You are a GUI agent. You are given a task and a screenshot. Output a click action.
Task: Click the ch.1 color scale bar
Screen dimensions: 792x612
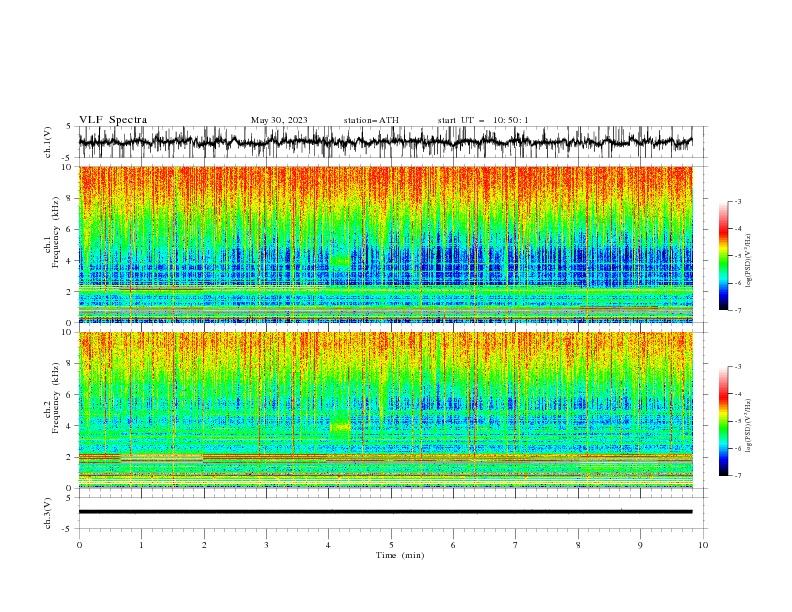click(x=724, y=256)
